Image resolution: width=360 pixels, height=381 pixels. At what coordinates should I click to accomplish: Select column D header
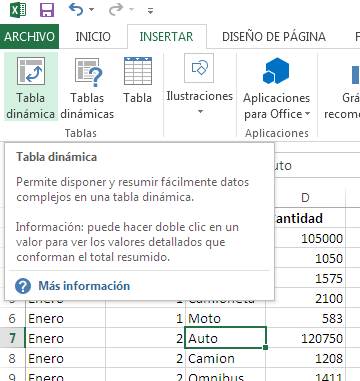[305, 198]
